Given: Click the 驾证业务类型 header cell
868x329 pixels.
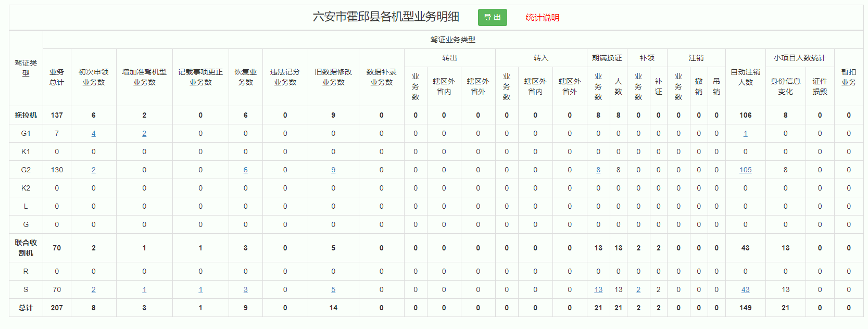Looking at the screenshot, I should click(452, 40).
